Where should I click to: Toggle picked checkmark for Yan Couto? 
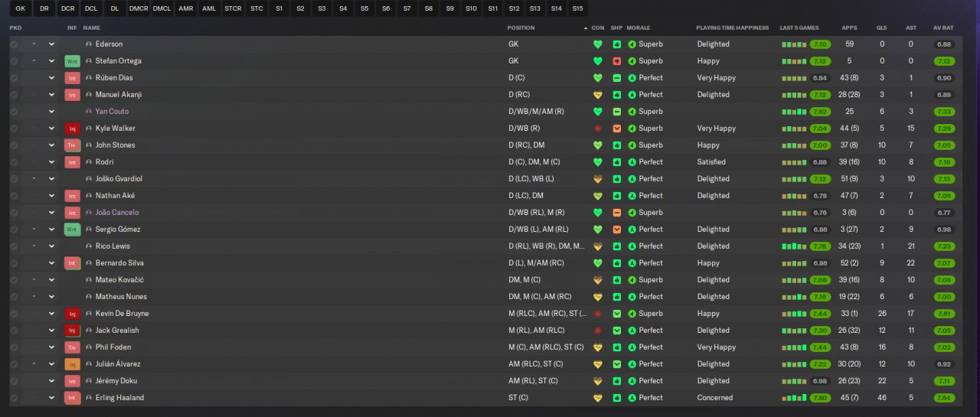[x=14, y=112]
